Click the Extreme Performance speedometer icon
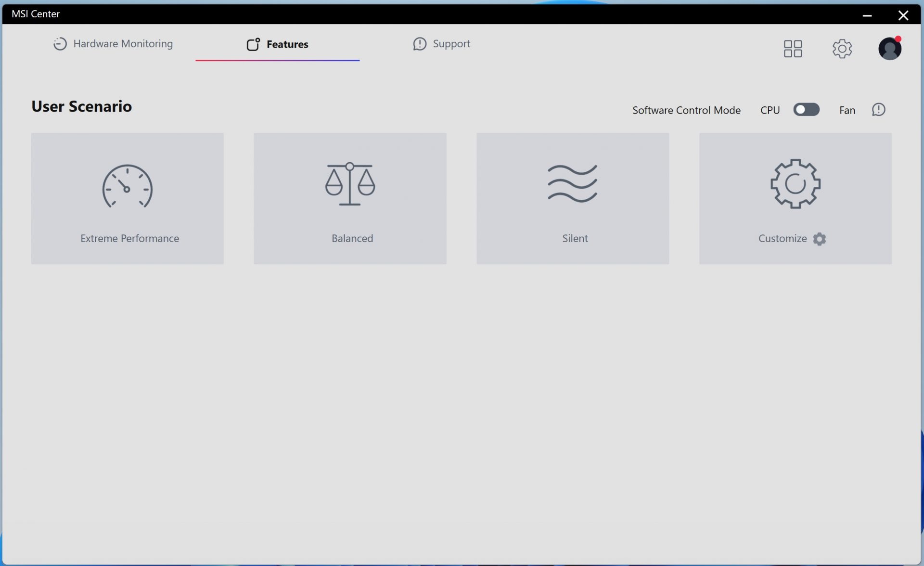Screen dimensions: 924x566 pyautogui.click(x=127, y=186)
